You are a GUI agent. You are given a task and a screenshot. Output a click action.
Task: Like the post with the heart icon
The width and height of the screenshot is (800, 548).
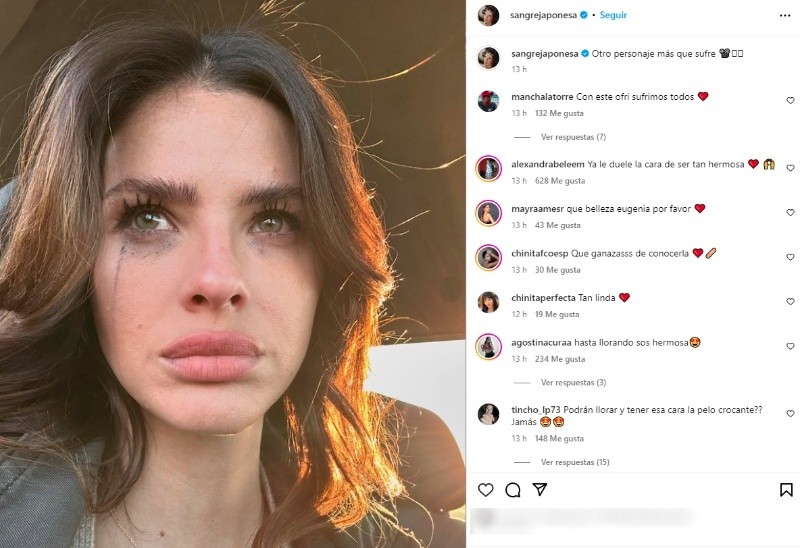pos(486,490)
